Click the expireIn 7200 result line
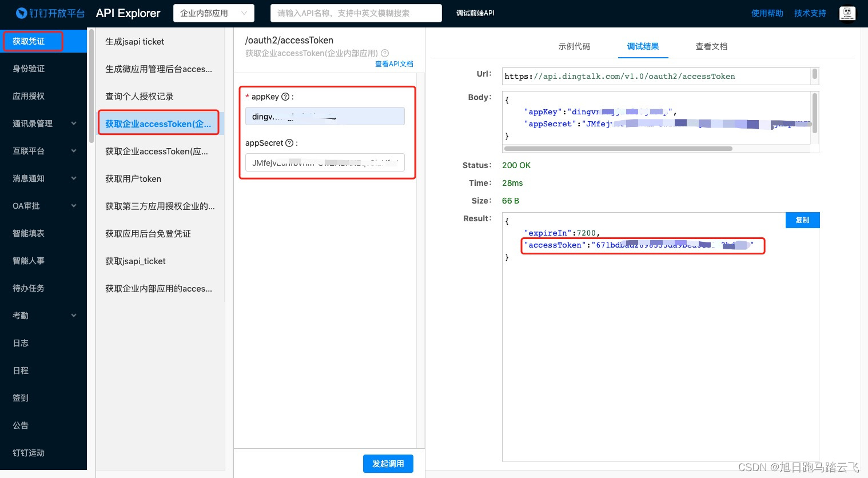This screenshot has height=478, width=868. (x=562, y=233)
